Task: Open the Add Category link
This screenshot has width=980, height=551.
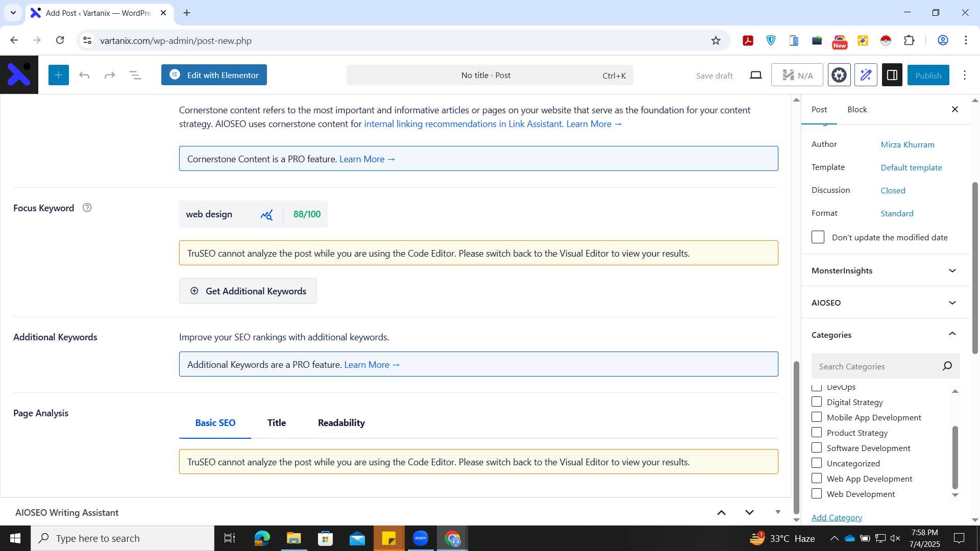Action: click(x=837, y=517)
